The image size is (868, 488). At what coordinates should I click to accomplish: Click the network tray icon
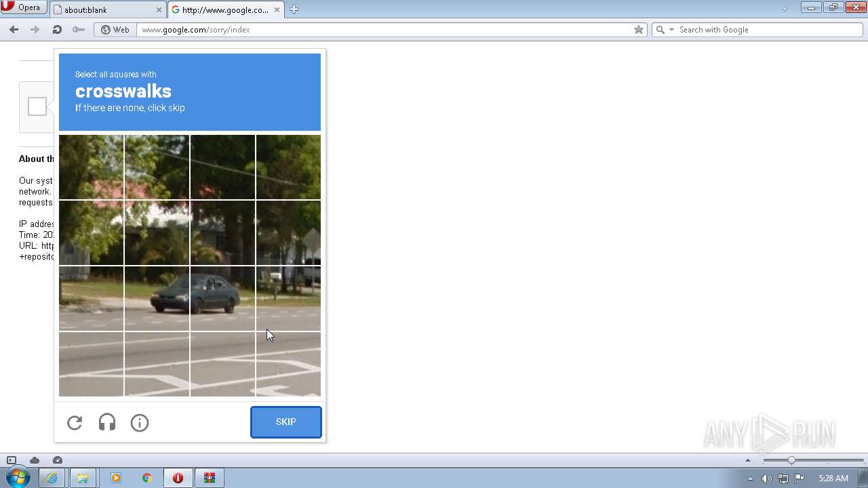(783, 479)
